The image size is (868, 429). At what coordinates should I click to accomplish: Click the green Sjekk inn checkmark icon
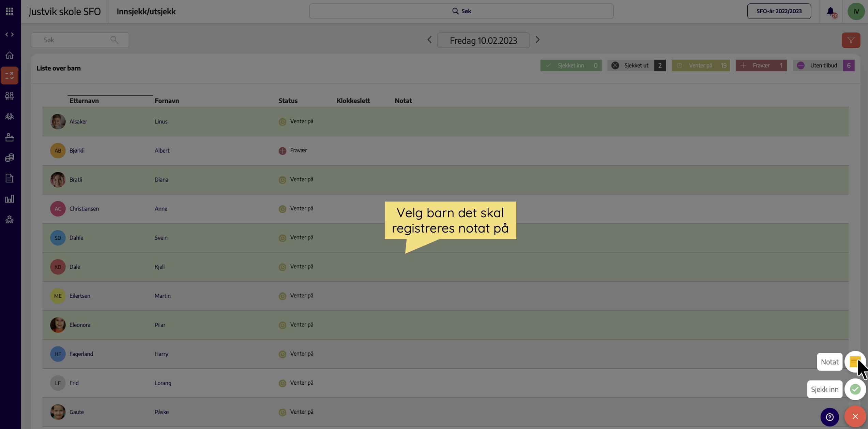855,389
